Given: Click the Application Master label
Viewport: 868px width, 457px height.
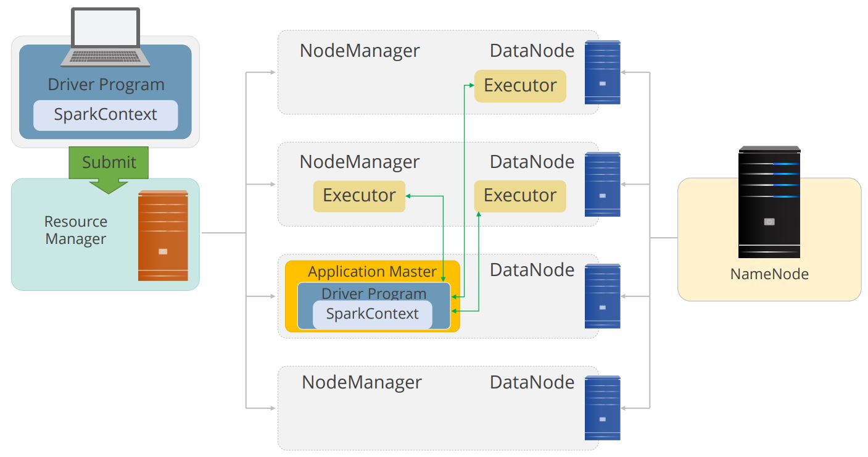Looking at the screenshot, I should (x=372, y=272).
